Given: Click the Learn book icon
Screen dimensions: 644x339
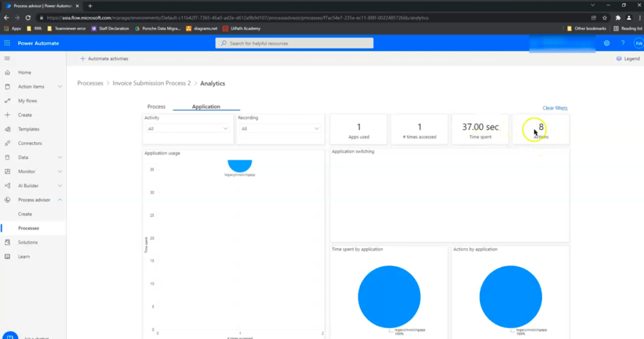Looking at the screenshot, I should (8, 256).
